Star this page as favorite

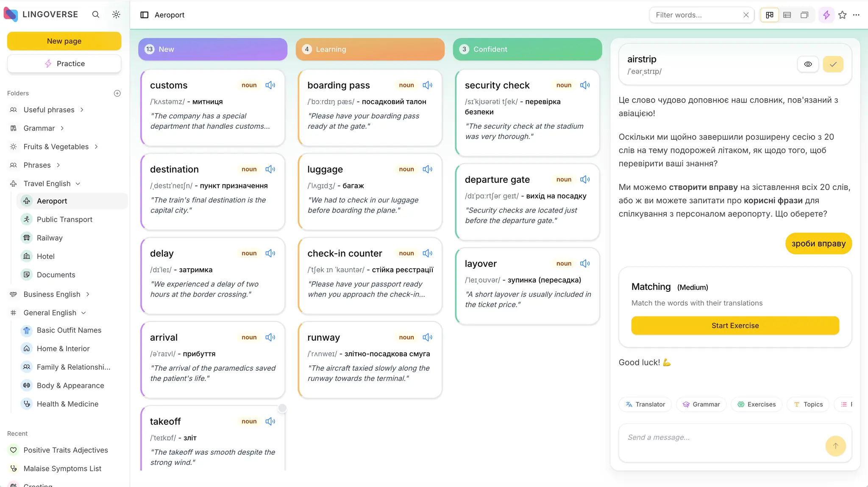(x=843, y=15)
